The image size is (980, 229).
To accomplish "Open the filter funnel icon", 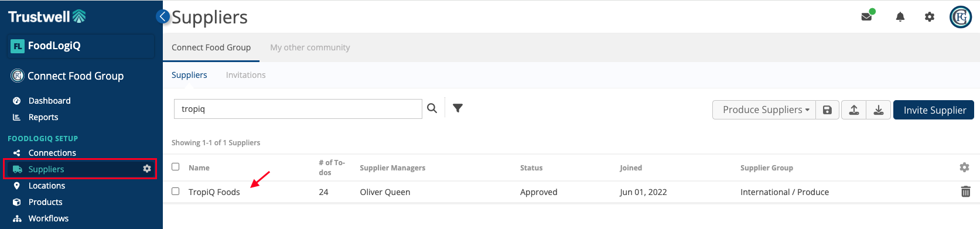I will coord(458,108).
